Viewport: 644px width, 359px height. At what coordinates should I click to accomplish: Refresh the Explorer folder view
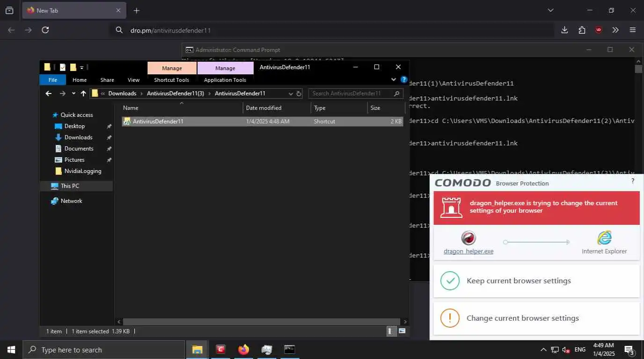(x=299, y=93)
